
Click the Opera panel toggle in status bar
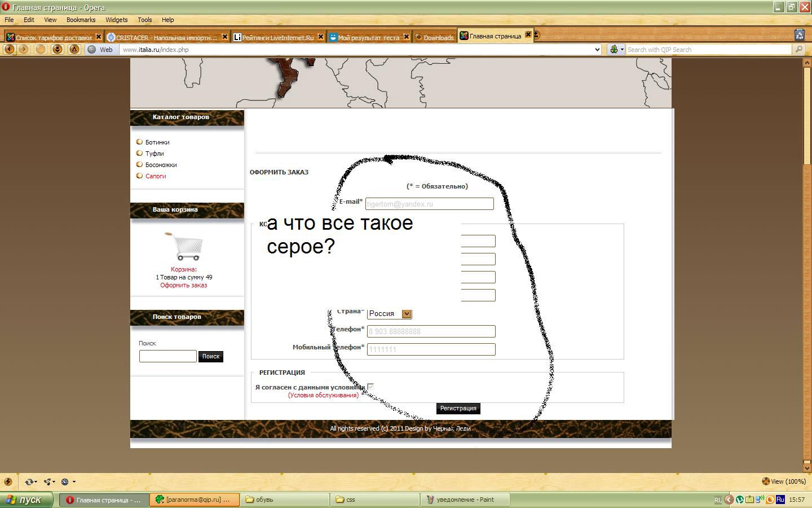click(8, 481)
